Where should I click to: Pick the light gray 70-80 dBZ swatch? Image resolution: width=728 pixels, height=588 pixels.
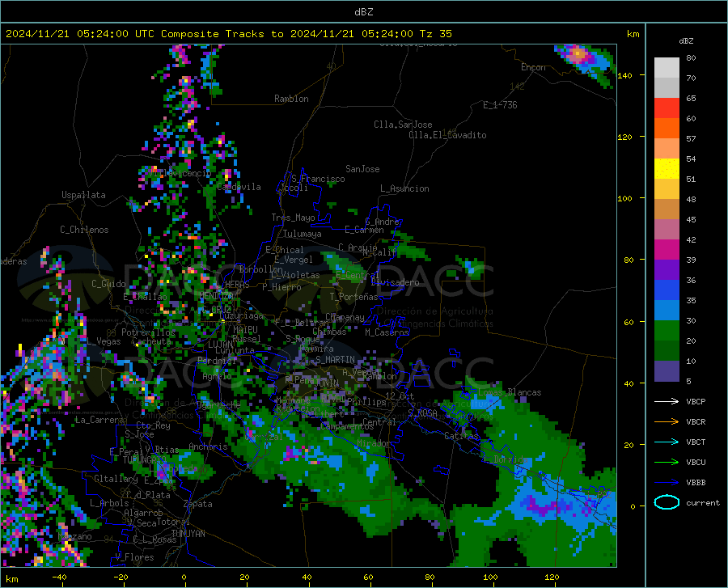[x=667, y=68]
